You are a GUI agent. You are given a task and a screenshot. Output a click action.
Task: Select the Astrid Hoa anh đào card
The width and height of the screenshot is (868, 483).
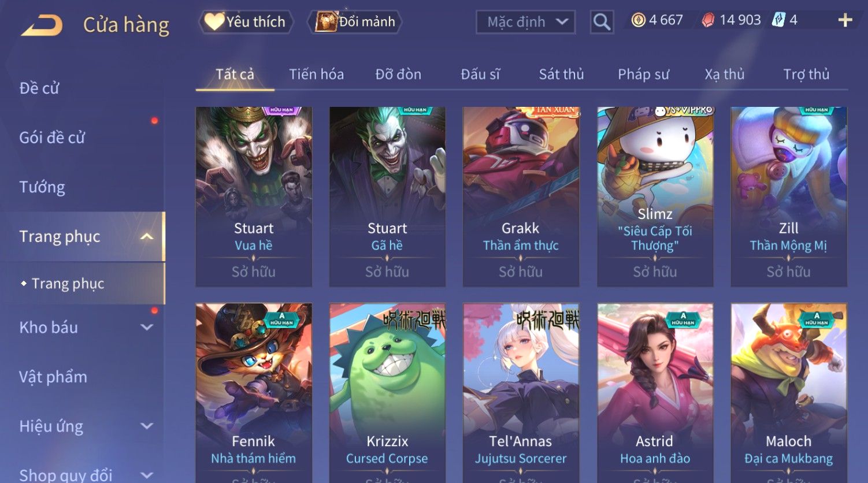click(655, 393)
